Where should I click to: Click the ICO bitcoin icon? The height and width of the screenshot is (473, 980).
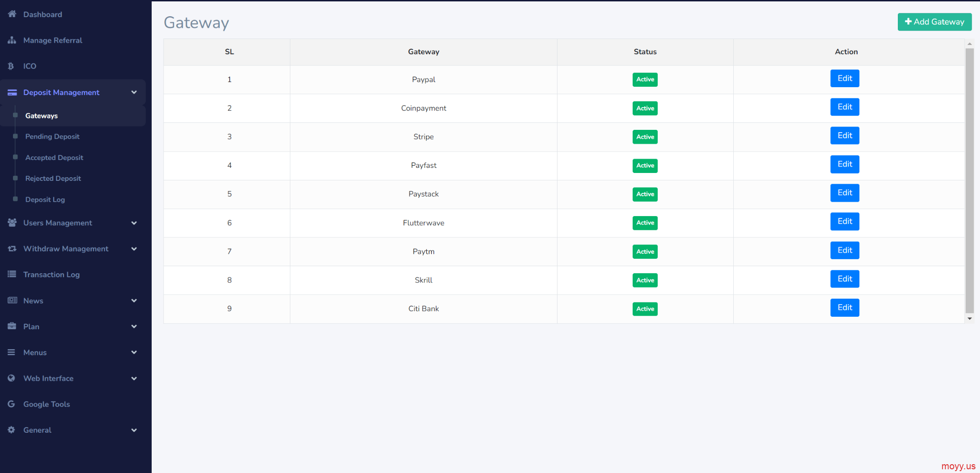click(x=11, y=66)
